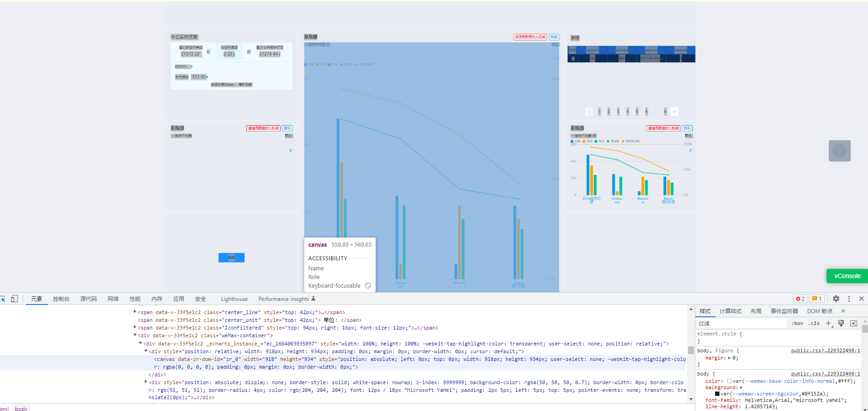This screenshot has height=411, width=868.
Task: Click arrow next to 27274.44 value
Action: point(279,54)
